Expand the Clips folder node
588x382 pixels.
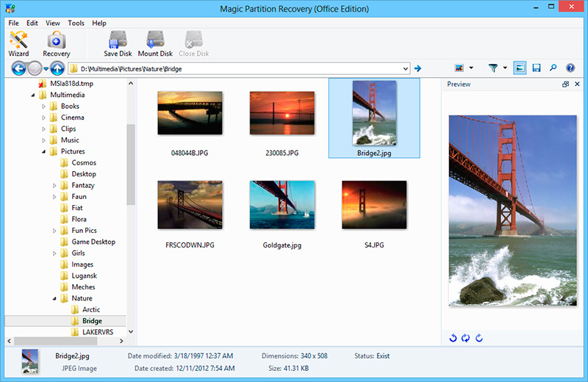tap(44, 129)
